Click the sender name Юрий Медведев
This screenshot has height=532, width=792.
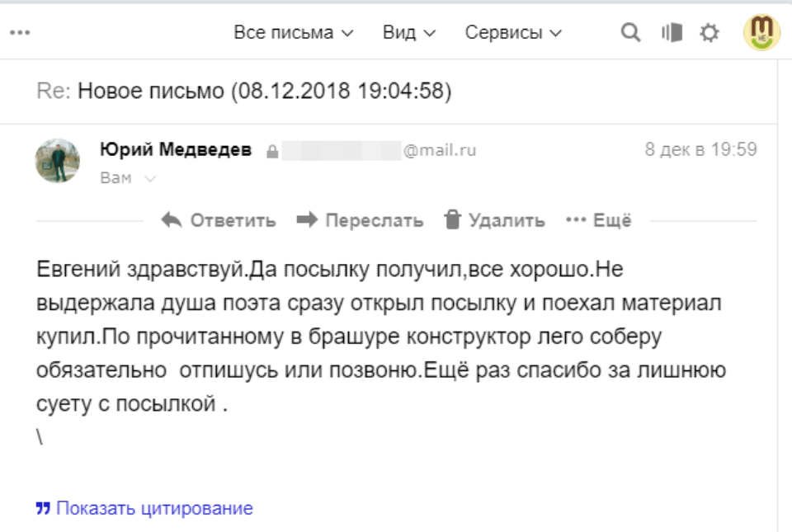coord(176,150)
